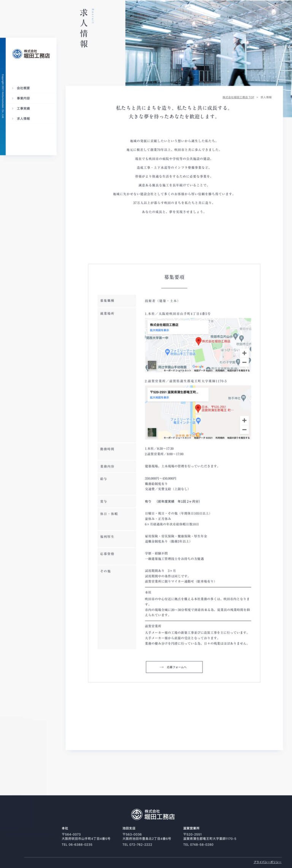
Task: Zoom out on the 滋賀営業所 map
Action: pos(244,430)
